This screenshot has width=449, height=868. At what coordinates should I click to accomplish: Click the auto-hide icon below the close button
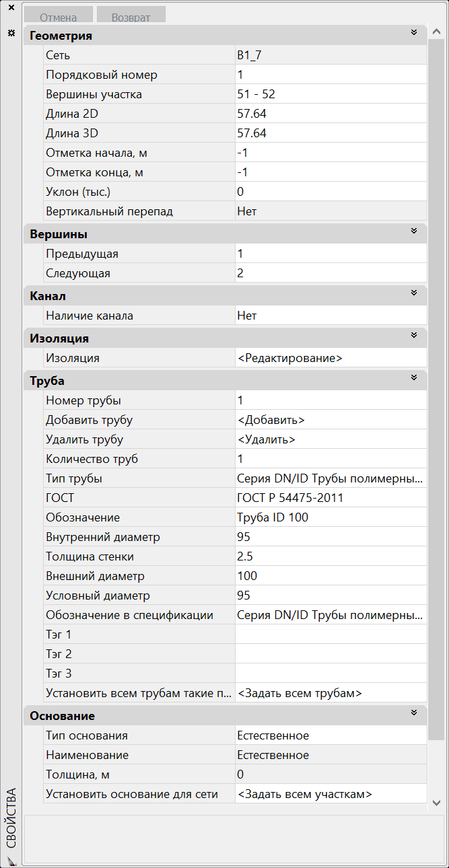pos(11,33)
